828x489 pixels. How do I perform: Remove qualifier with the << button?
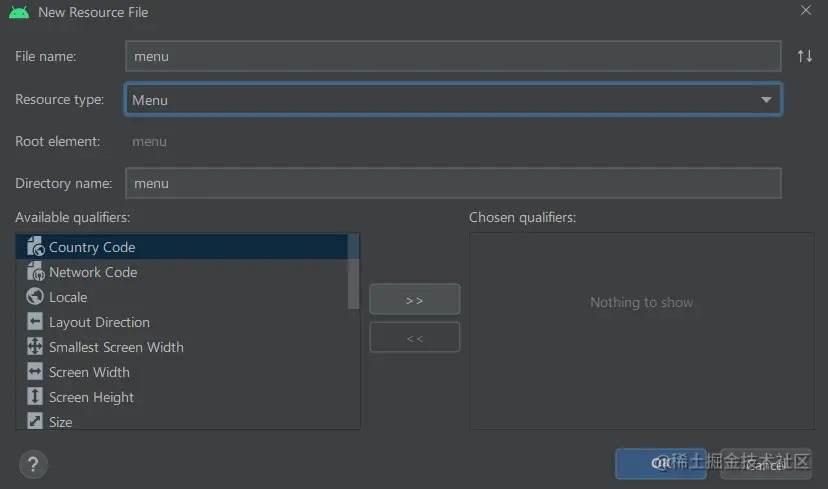tap(415, 337)
